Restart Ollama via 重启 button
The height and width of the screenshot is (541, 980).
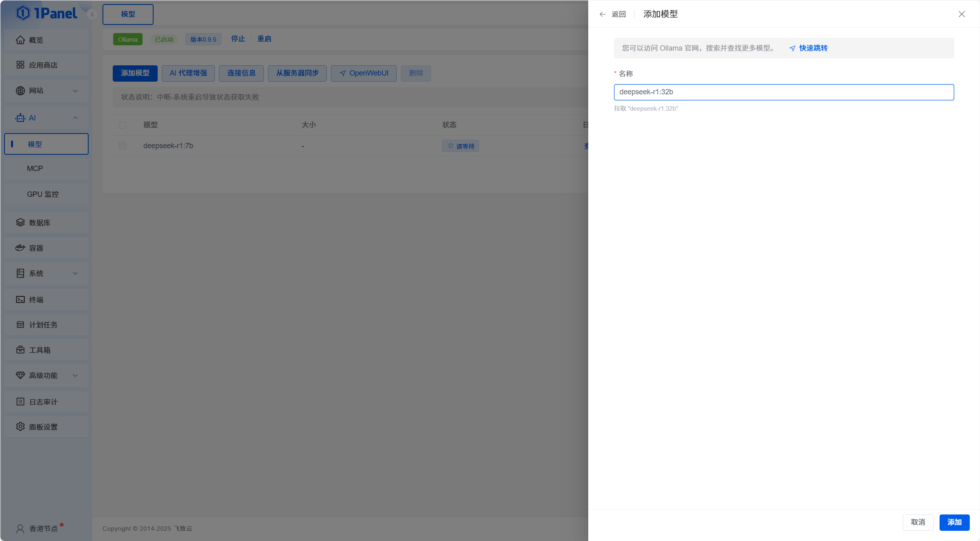(263, 39)
